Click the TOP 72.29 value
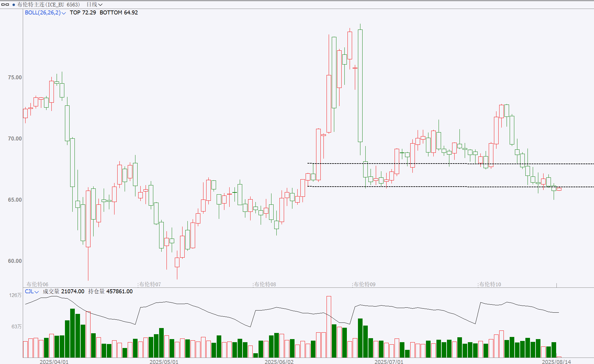 click(83, 13)
